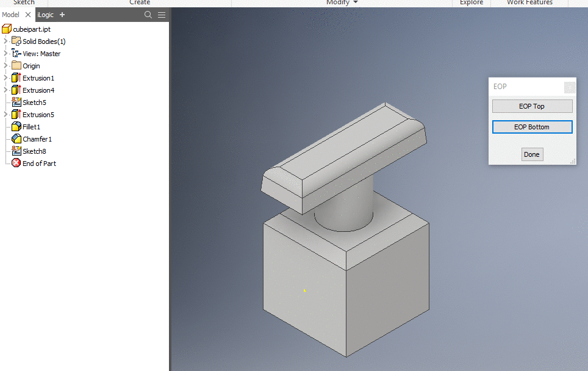
Task: Expand the Extrusion5 tree node
Action: [5, 114]
